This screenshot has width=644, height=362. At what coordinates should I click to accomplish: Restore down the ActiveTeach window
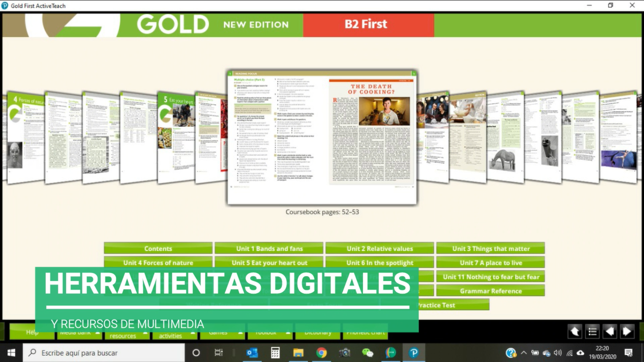tap(611, 5)
